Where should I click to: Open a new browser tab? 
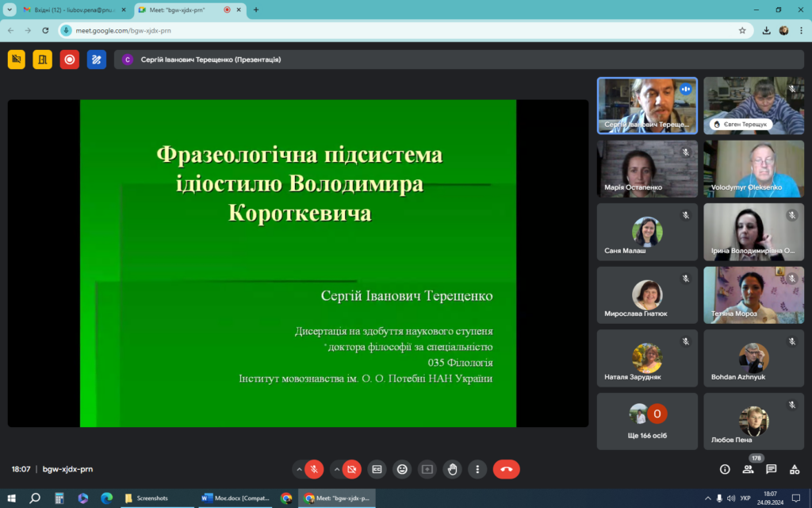[256, 10]
